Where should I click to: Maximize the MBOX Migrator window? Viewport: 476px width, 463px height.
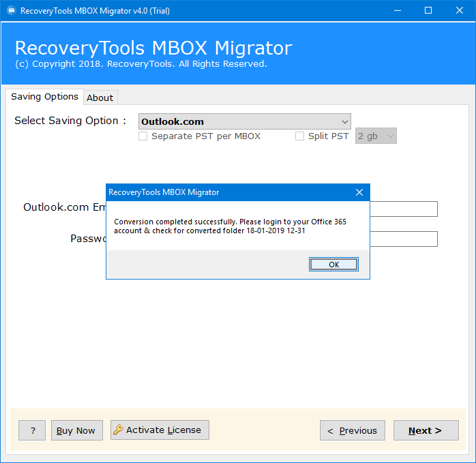(428, 11)
